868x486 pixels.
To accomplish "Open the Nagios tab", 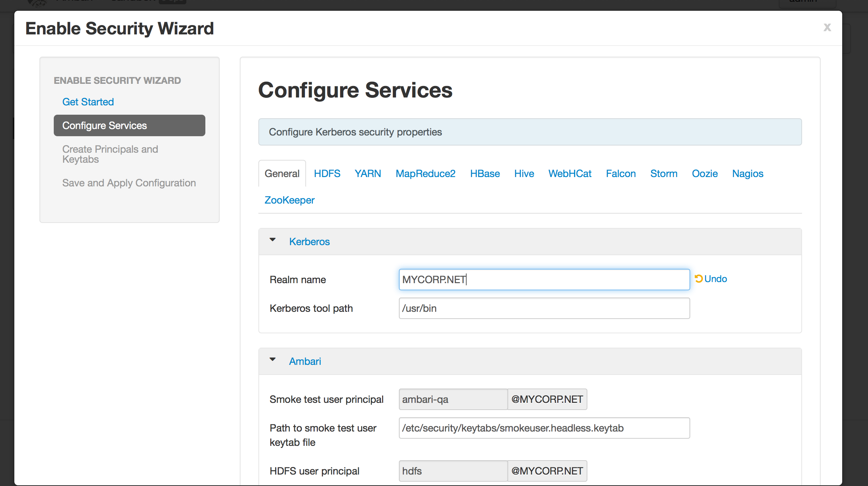I will point(748,173).
